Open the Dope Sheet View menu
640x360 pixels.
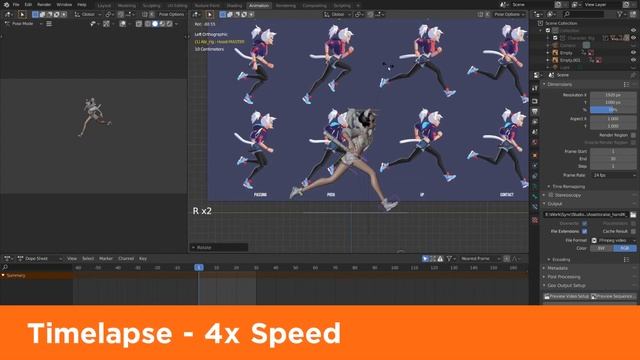tap(72, 258)
